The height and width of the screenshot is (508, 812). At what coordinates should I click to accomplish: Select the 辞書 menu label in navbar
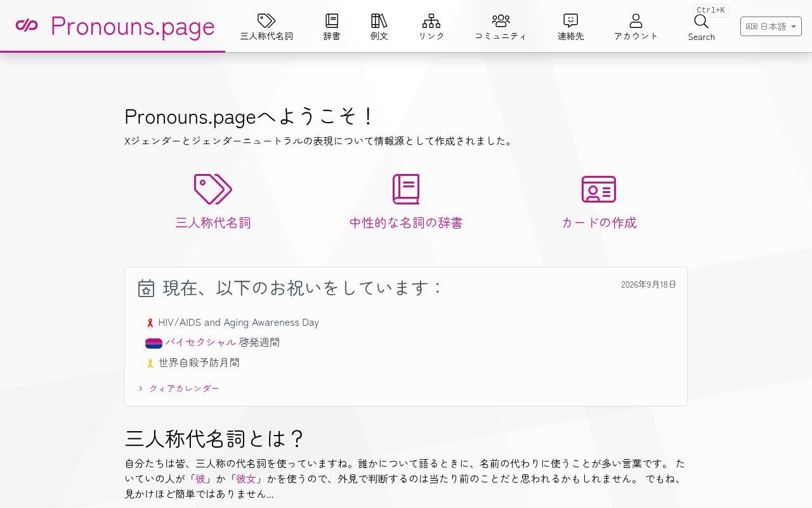[332, 36]
